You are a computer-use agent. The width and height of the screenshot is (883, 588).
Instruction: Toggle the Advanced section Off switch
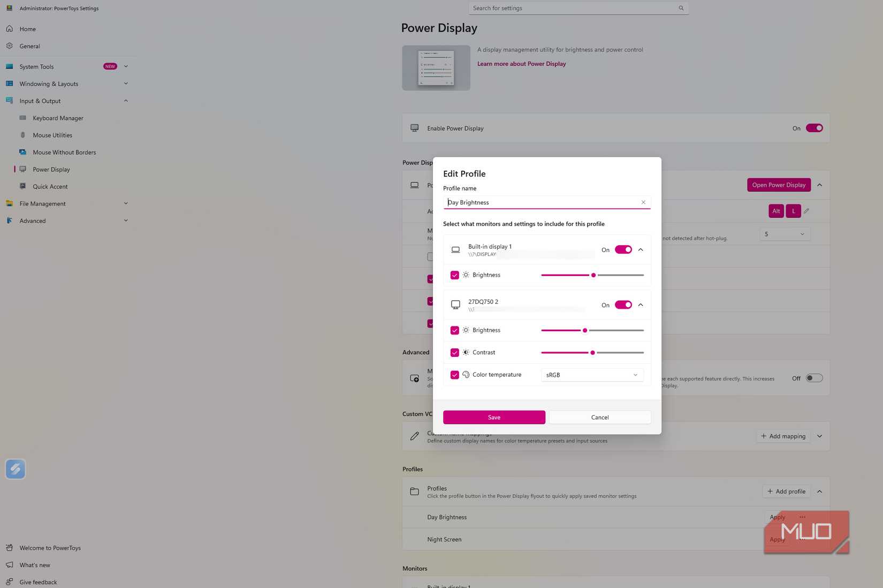pyautogui.click(x=814, y=378)
